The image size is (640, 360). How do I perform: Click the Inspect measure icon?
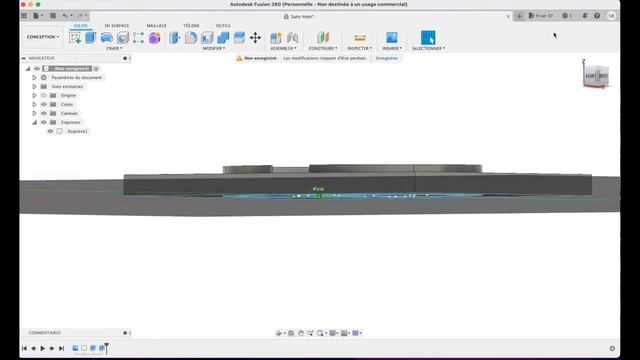360,38
